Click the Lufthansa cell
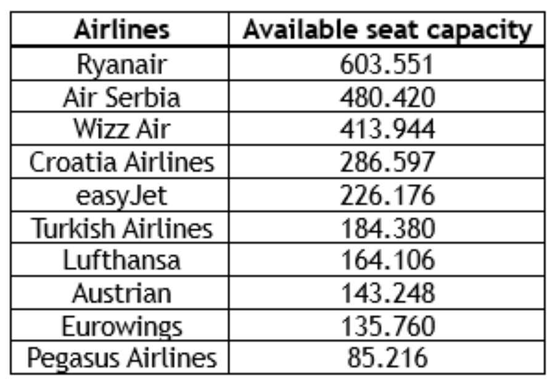 [121, 260]
